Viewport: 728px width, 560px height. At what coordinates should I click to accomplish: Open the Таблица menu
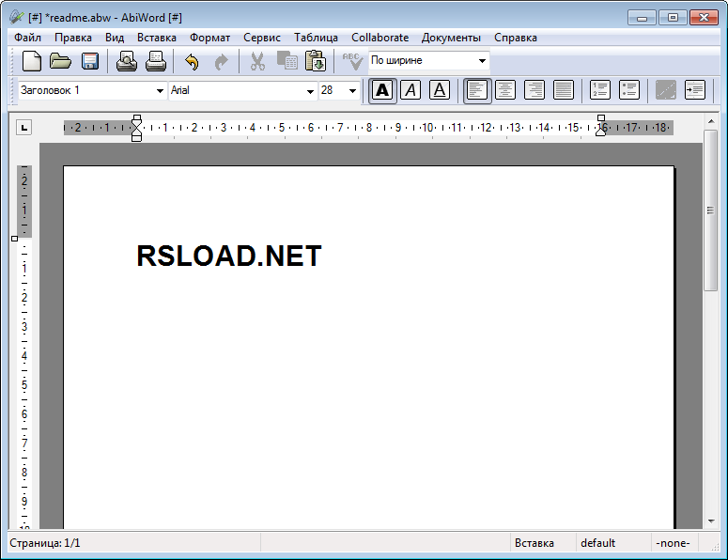(x=316, y=38)
